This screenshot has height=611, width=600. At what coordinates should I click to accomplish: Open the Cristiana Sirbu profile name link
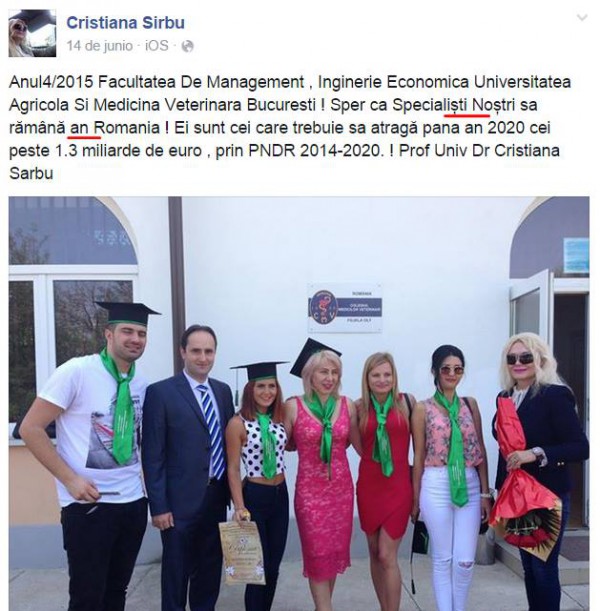coord(125,23)
